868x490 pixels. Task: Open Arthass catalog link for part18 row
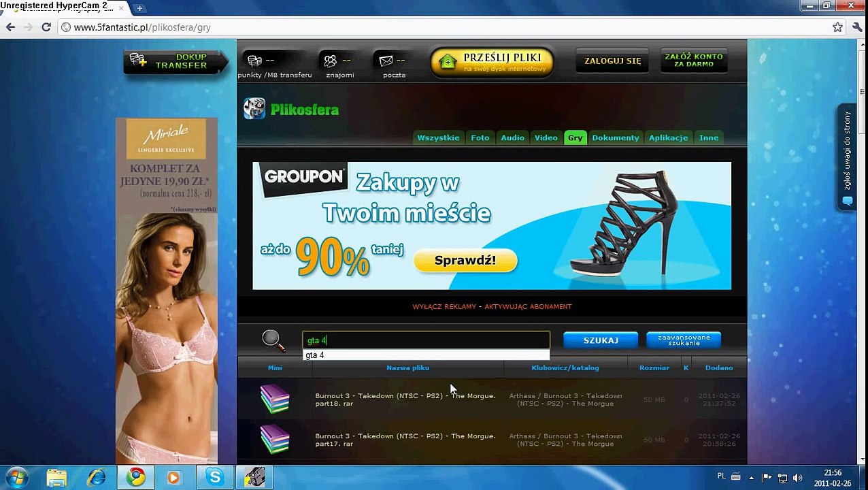tap(565, 399)
